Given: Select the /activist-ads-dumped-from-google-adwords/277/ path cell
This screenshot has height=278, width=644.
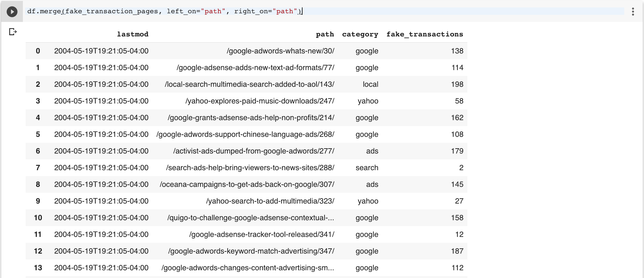Looking at the screenshot, I should (x=254, y=151).
